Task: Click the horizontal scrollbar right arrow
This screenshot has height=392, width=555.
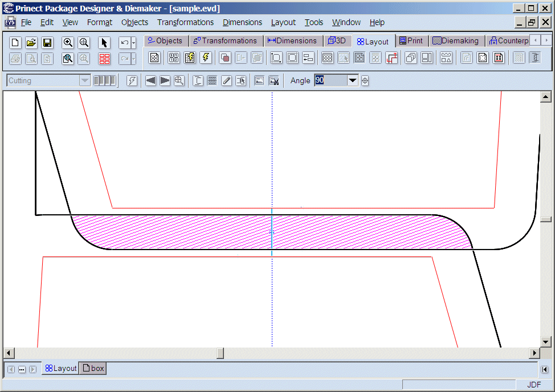Action: coord(534,353)
